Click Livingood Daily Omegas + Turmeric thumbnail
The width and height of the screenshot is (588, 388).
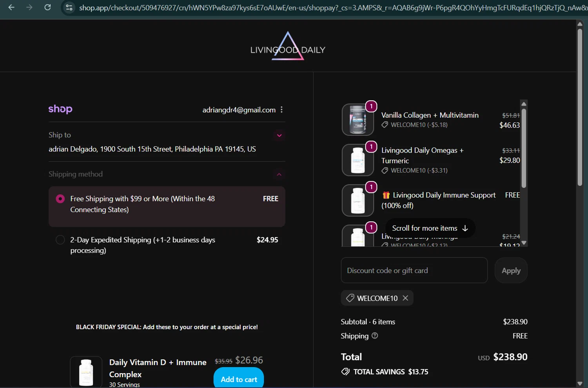(358, 160)
